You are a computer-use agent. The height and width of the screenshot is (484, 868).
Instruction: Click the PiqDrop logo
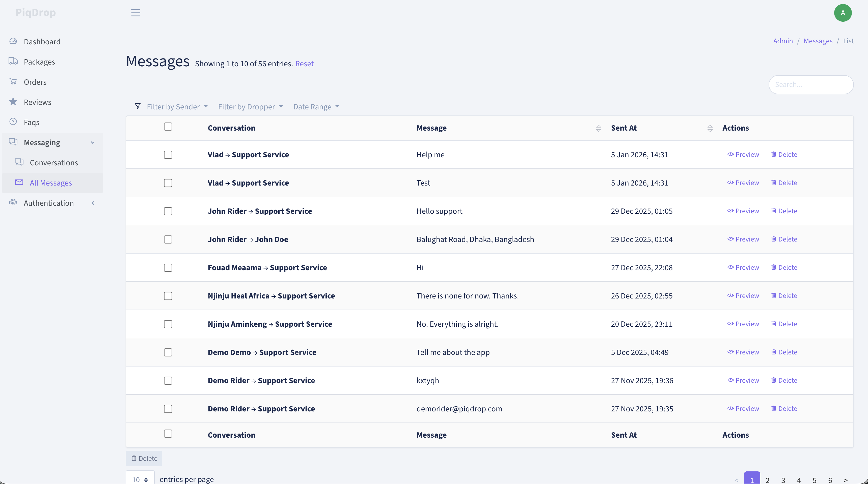coord(36,13)
